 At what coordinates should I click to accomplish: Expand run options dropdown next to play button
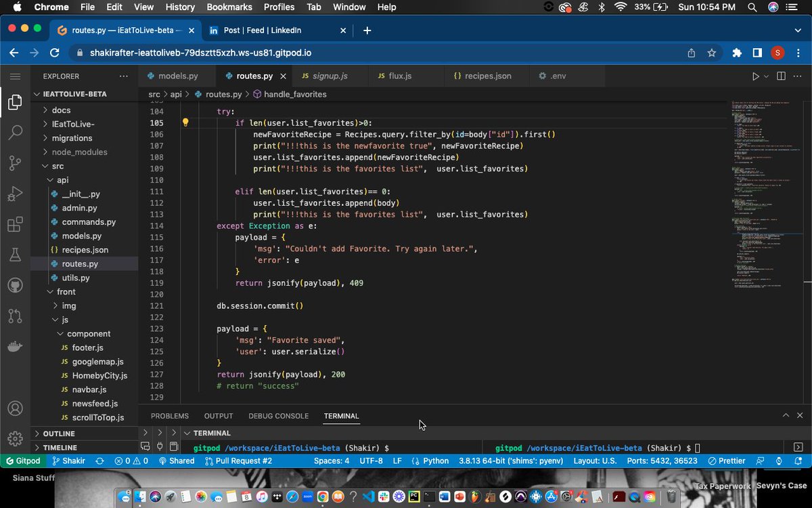point(767,77)
